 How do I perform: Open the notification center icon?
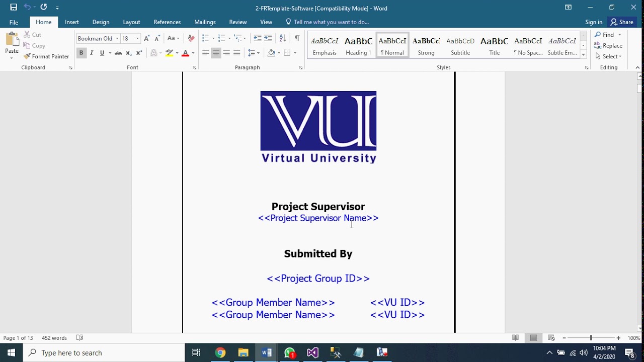630,352
